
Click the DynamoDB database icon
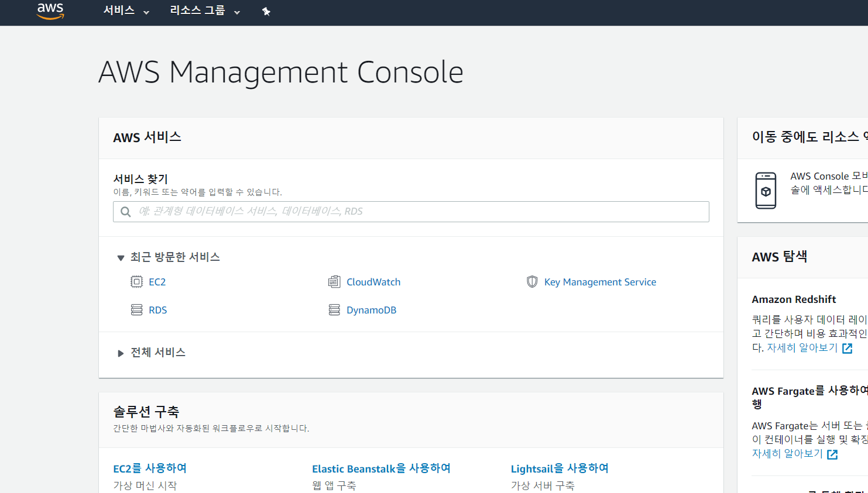(x=334, y=310)
